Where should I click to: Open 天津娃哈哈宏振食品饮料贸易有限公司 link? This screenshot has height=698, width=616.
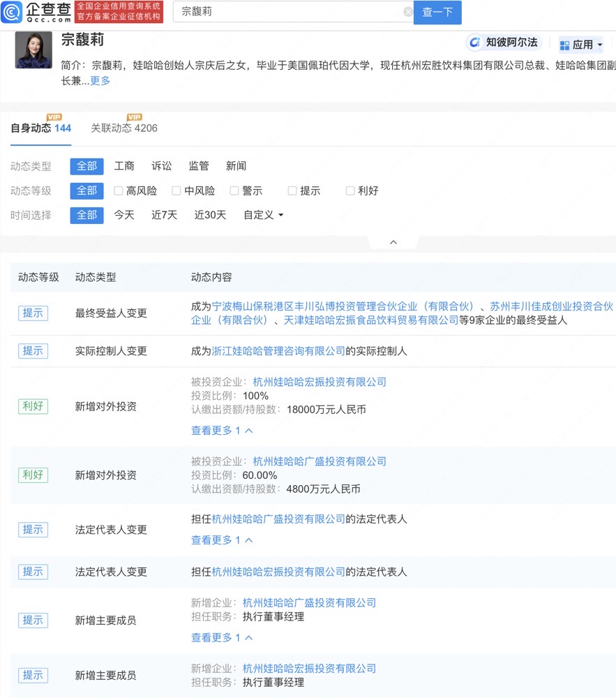[x=371, y=320]
